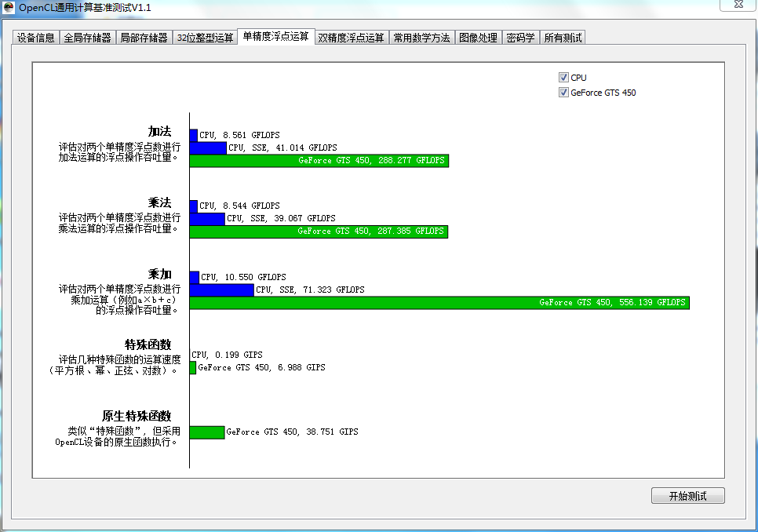Click the 乘法 GeForce 287.385 GFLOPS bar
The width and height of the screenshot is (758, 532).
[x=319, y=231]
